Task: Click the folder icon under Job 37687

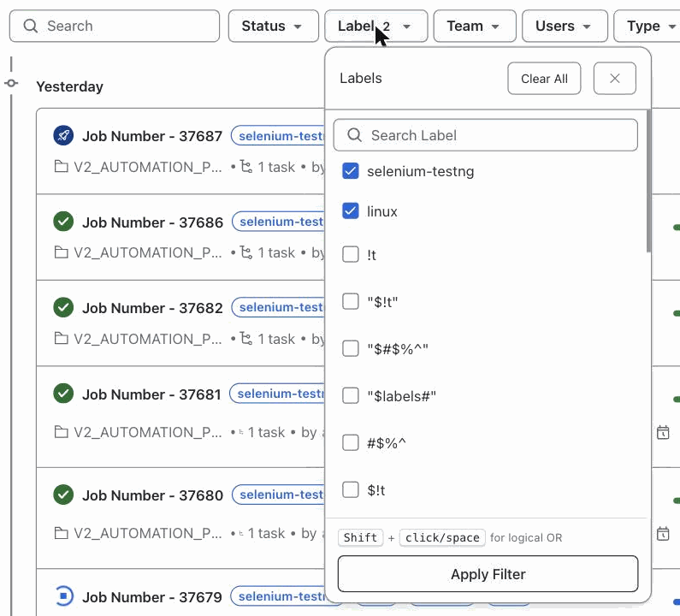Action: click(61, 167)
